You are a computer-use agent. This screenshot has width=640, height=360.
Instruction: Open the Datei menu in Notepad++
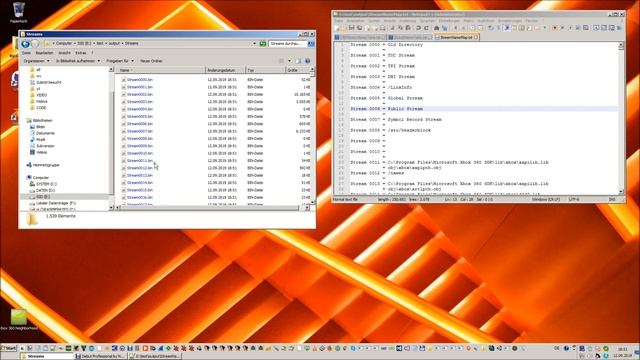[x=339, y=20]
